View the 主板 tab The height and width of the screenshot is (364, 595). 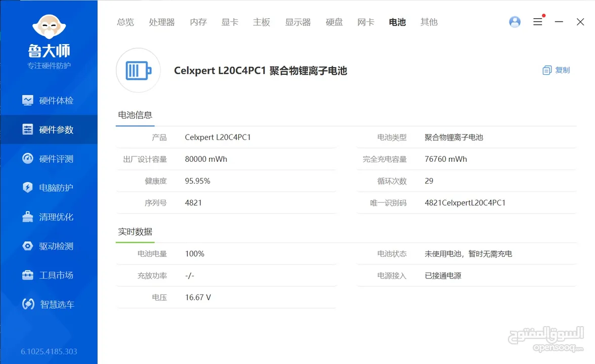262,22
